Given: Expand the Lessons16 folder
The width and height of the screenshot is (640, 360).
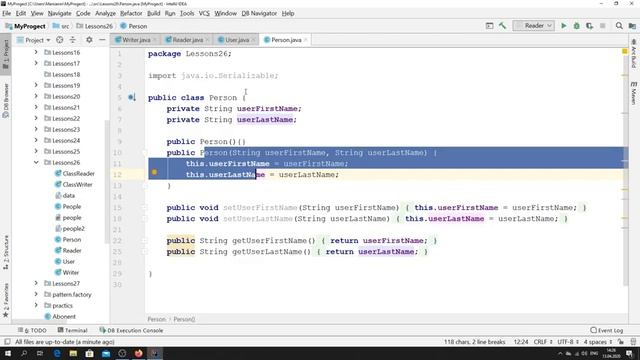Looking at the screenshot, I should [36, 52].
